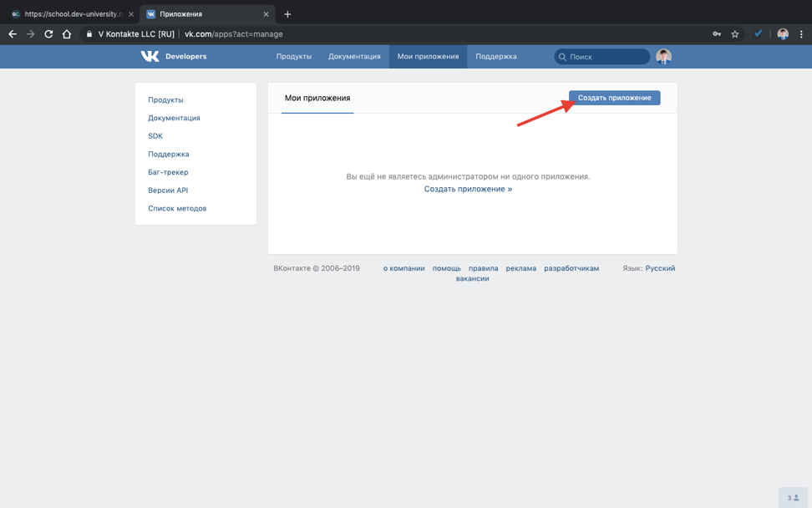This screenshot has width=812, height=508.
Task: Change language via the Русский link
Action: click(660, 268)
